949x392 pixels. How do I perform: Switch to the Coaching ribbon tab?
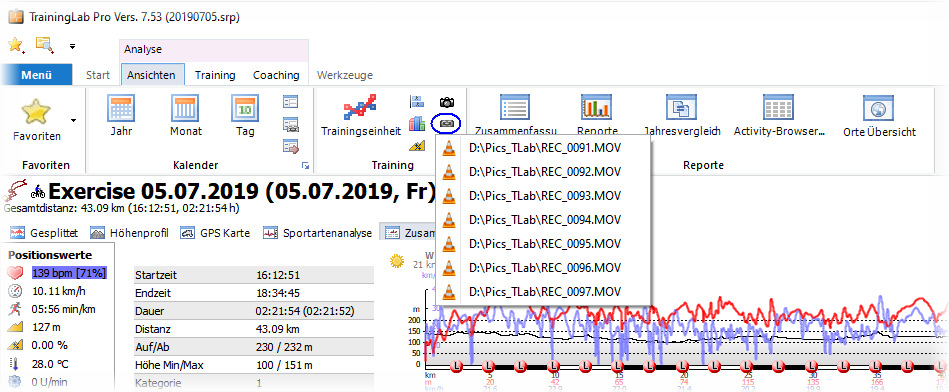point(276,76)
